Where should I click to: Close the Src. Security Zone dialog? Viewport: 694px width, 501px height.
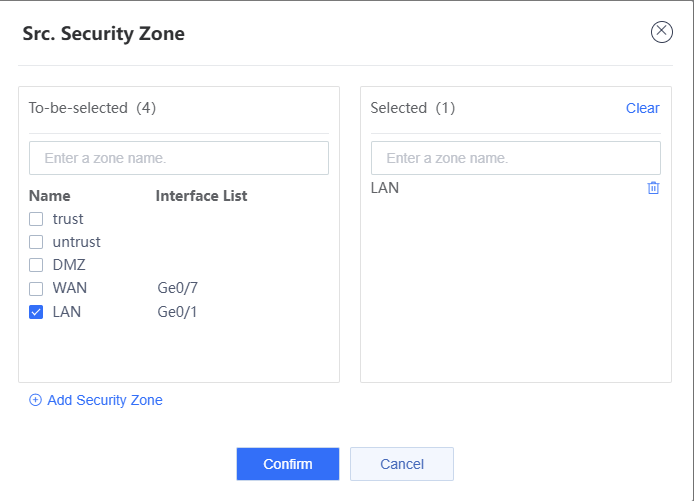pyautogui.click(x=662, y=32)
